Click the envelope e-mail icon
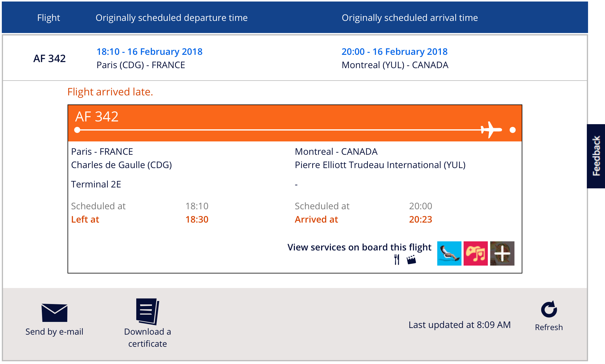Screen dimensions: 605x364 55,313
